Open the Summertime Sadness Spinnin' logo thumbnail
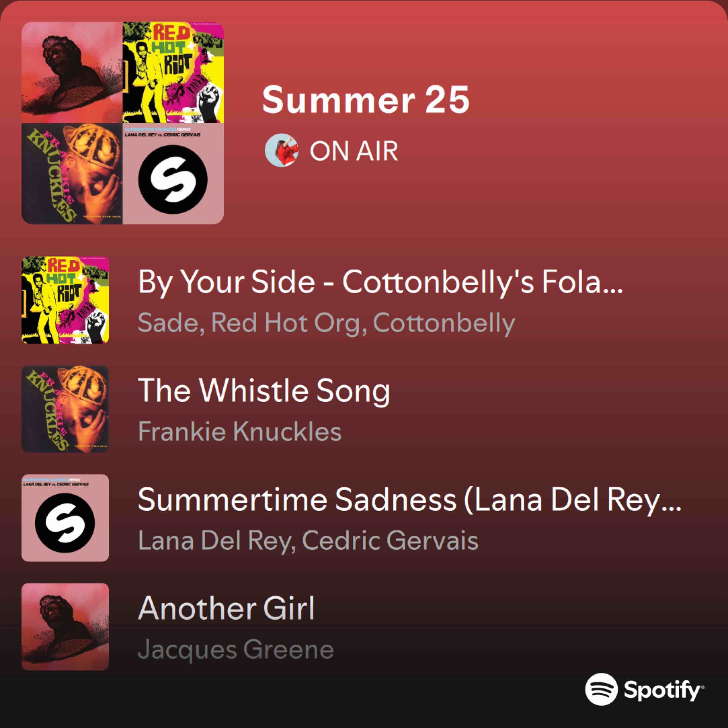This screenshot has width=728, height=728. click(x=65, y=518)
